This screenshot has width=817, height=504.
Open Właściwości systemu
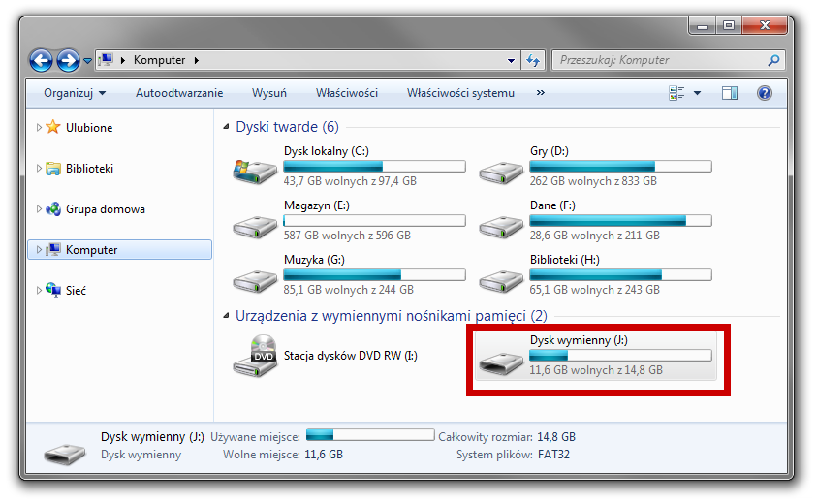(x=460, y=93)
